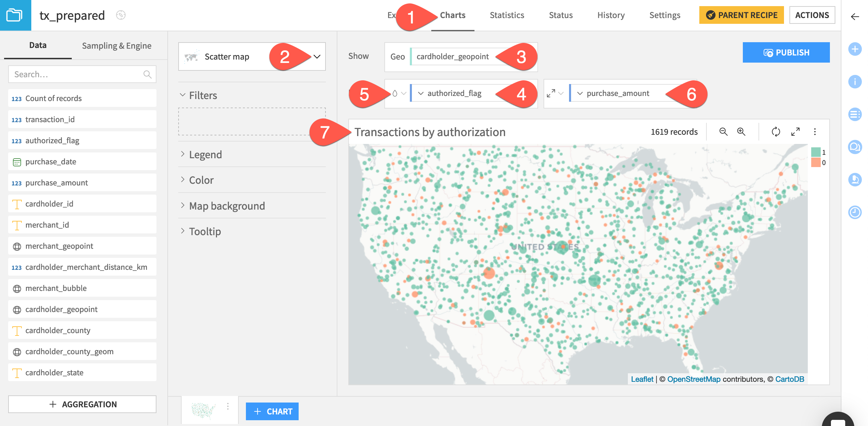Zoom out the map with minus magnifier
The width and height of the screenshot is (868, 426).
click(723, 132)
